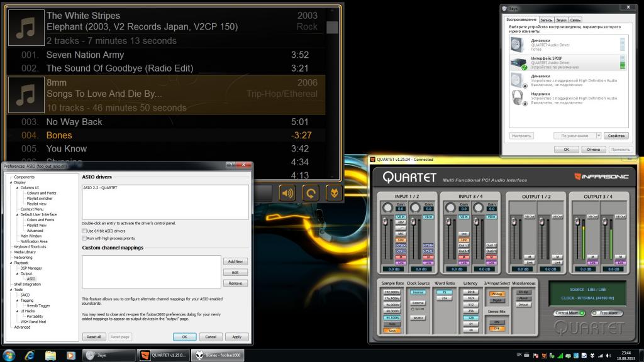Click the speaker volume icon in foobar2000

click(x=287, y=193)
